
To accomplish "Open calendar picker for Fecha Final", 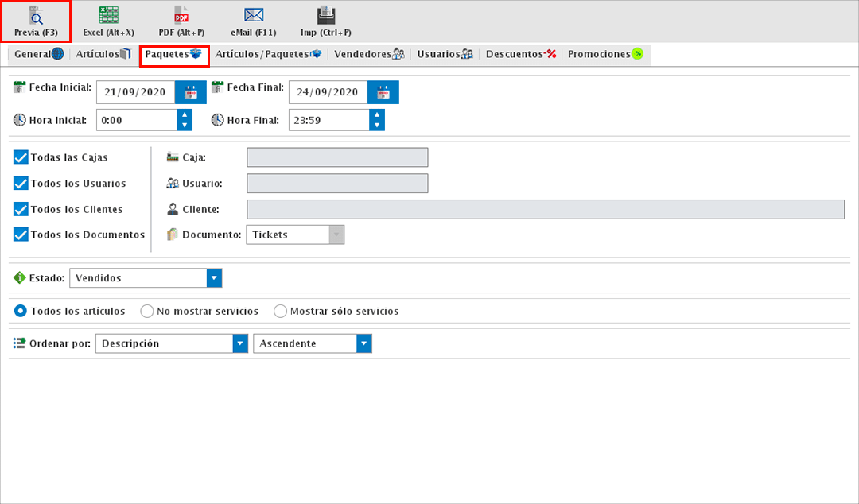I will point(383,92).
